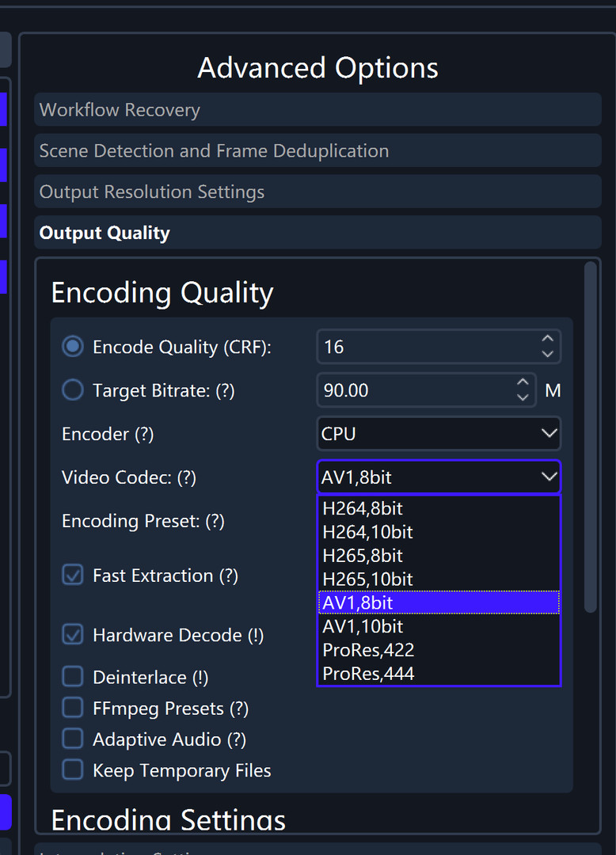Check the FFmpeg Presets box
Viewport: 616px width, 855px height.
[x=72, y=708]
